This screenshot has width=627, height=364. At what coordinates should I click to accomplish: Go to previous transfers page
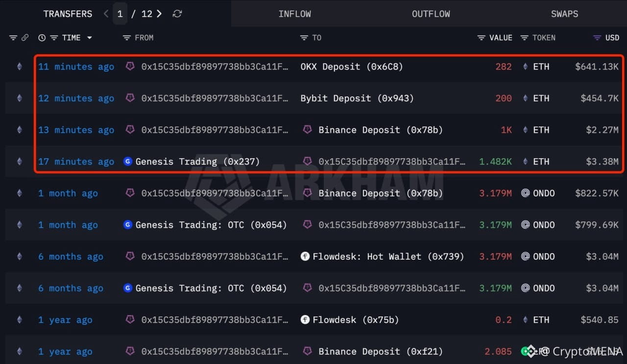[x=106, y=14]
